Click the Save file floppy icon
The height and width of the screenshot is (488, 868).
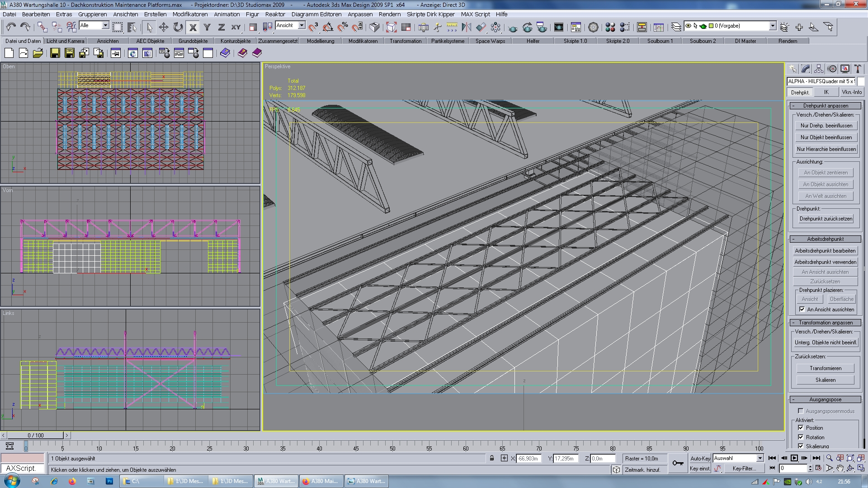point(55,53)
